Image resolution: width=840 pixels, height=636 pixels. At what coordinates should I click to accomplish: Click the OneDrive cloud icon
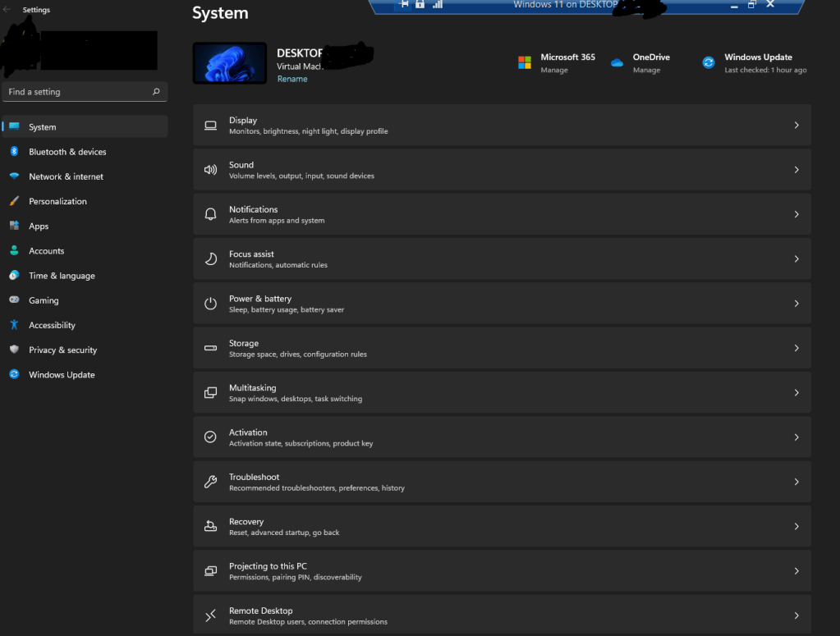pyautogui.click(x=617, y=63)
